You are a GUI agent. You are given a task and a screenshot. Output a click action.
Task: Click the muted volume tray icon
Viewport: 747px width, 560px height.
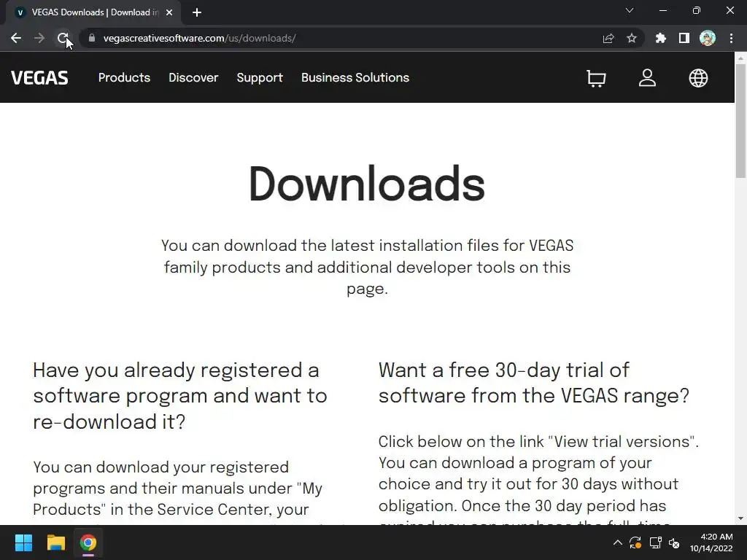coord(674,542)
